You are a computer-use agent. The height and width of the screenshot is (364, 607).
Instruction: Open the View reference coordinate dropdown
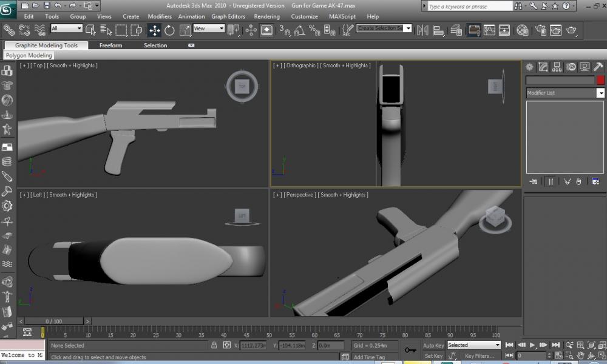(x=209, y=29)
